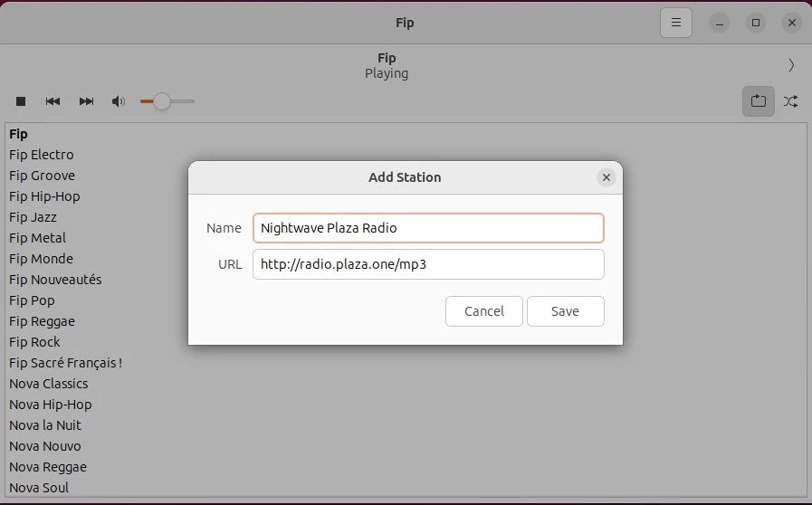Open the hamburger main menu

pyautogui.click(x=676, y=23)
